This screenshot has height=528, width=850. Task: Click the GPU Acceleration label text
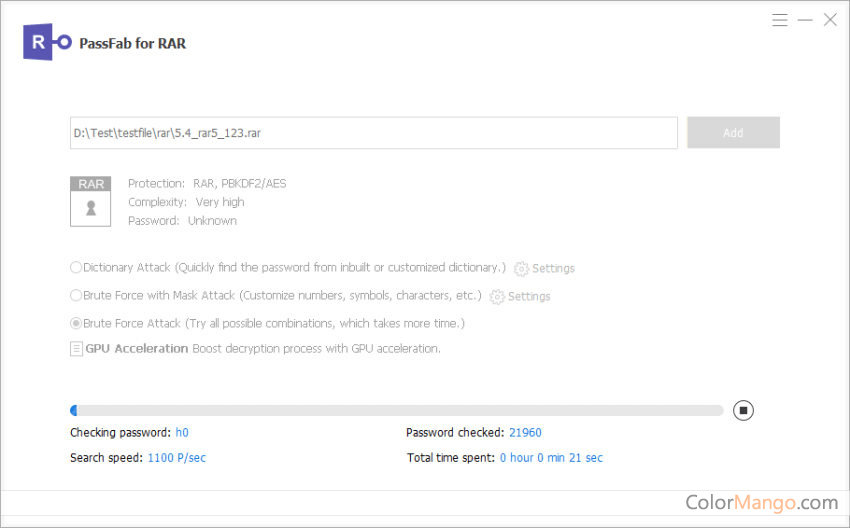(137, 349)
